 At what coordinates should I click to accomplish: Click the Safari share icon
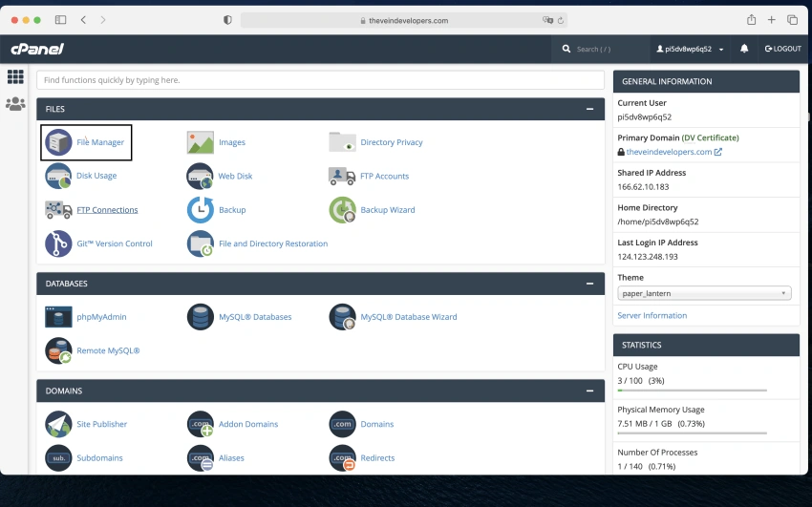(752, 20)
